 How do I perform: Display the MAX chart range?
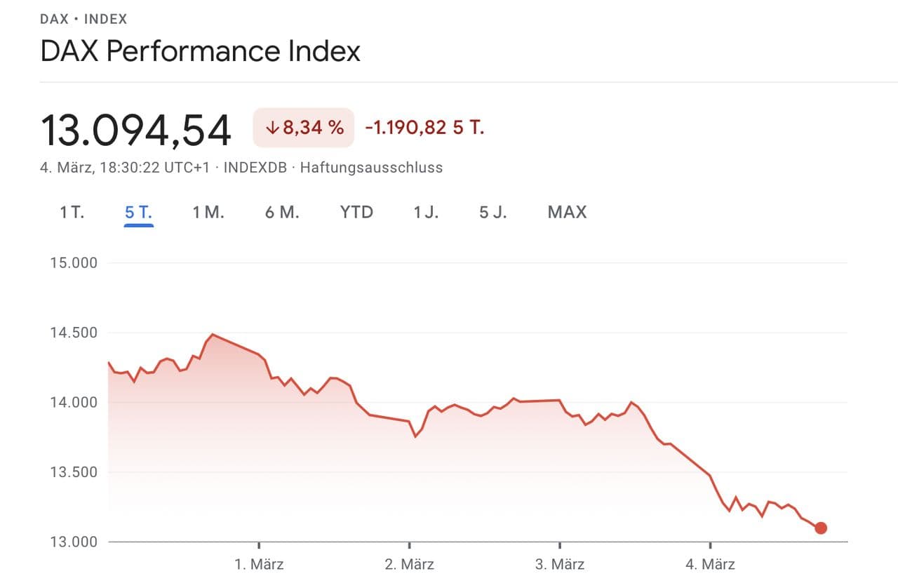(x=567, y=213)
